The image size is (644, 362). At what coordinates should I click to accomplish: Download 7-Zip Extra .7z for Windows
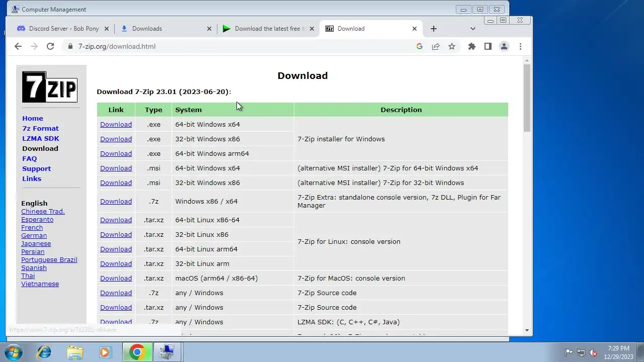point(116,201)
